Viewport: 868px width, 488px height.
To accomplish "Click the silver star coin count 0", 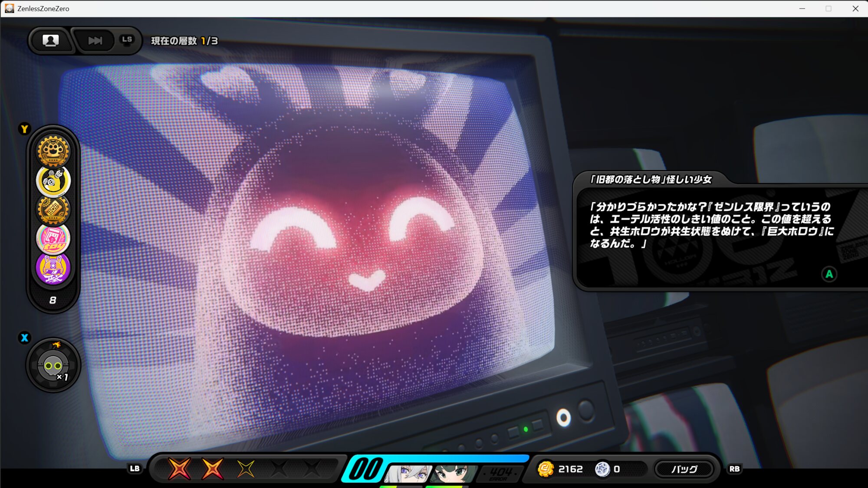I will (x=617, y=469).
